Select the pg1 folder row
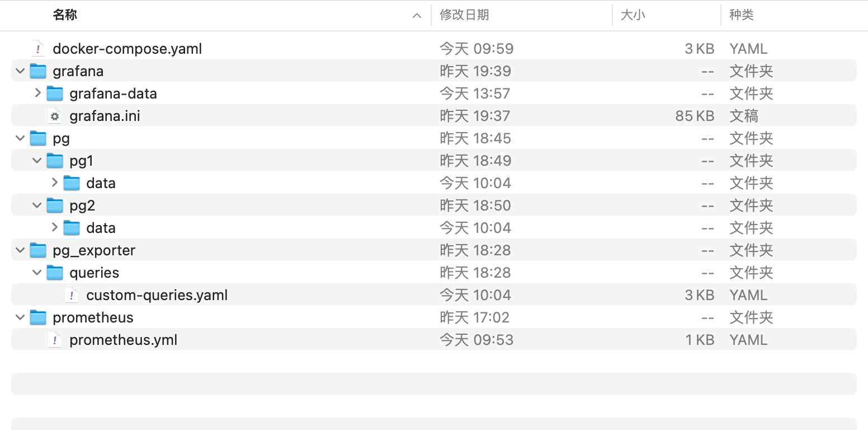 (x=434, y=161)
